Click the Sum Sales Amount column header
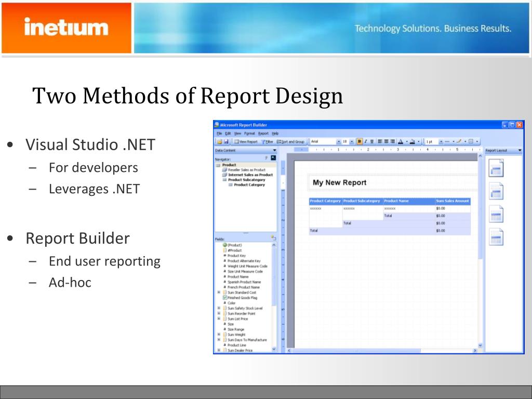532x399 pixels. (x=453, y=201)
